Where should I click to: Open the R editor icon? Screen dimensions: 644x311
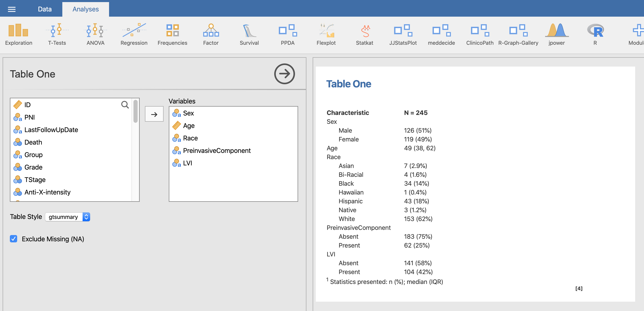click(595, 34)
